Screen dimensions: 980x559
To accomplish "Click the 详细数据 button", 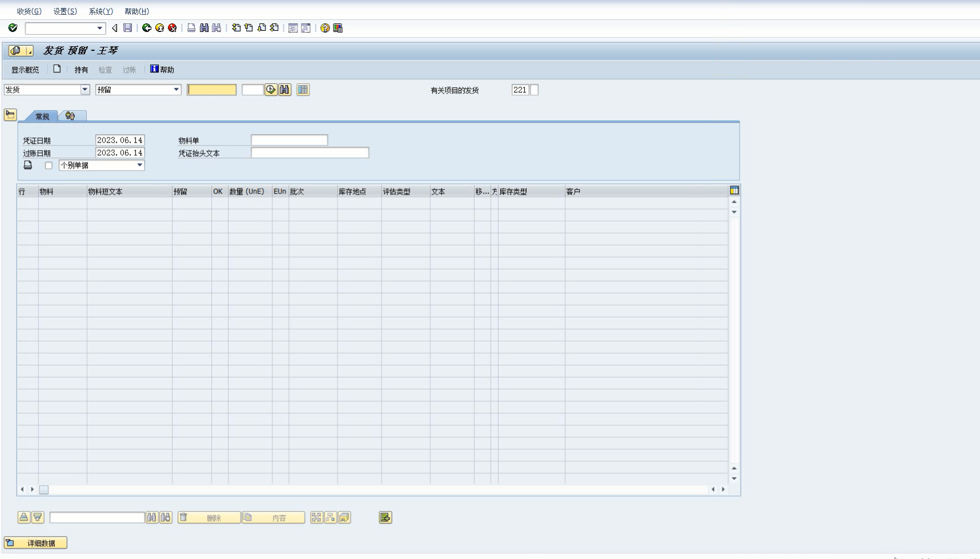I will (36, 543).
